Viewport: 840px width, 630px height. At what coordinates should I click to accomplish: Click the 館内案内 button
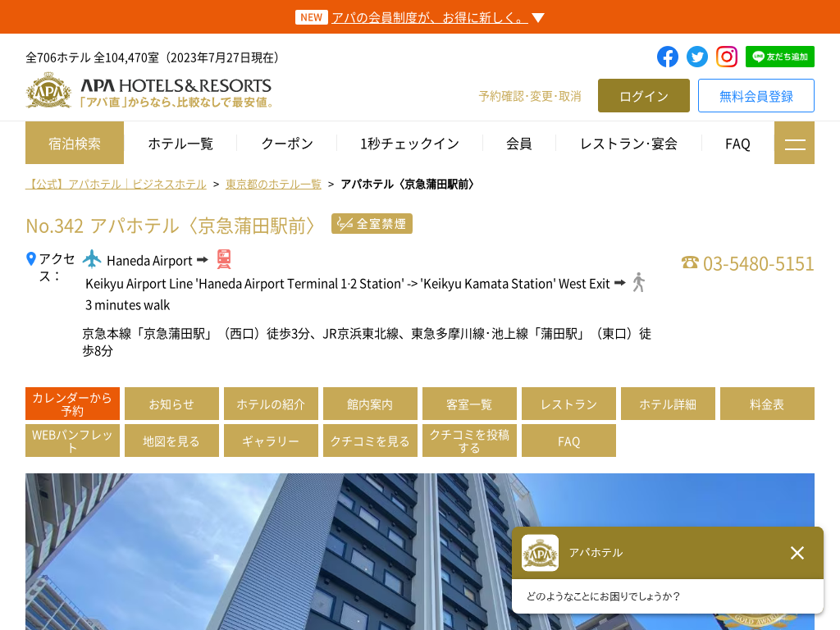[x=370, y=404]
